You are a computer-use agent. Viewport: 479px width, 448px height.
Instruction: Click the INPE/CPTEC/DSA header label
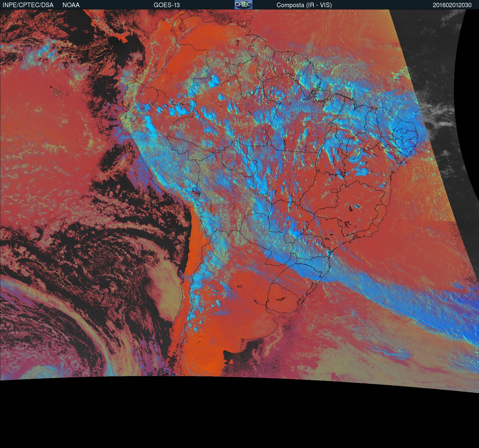click(x=28, y=5)
